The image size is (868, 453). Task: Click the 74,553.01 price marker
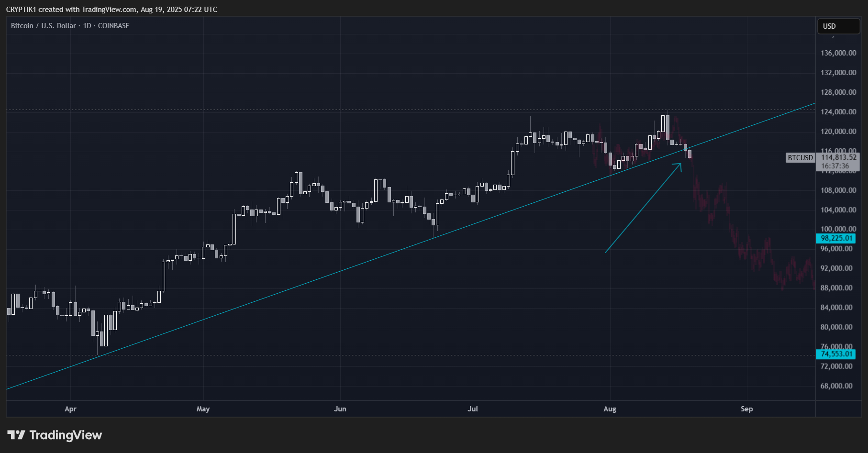836,354
